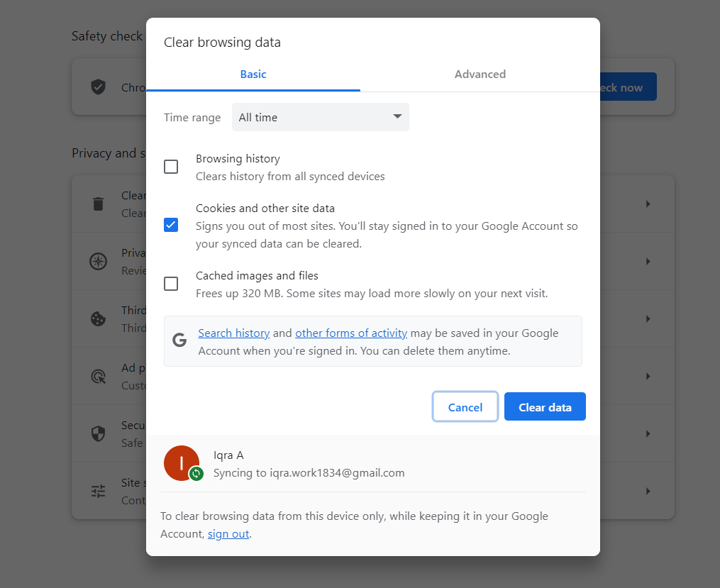Tick the Cached images and files checkbox
Screen dimensions: 720x588
click(171, 284)
